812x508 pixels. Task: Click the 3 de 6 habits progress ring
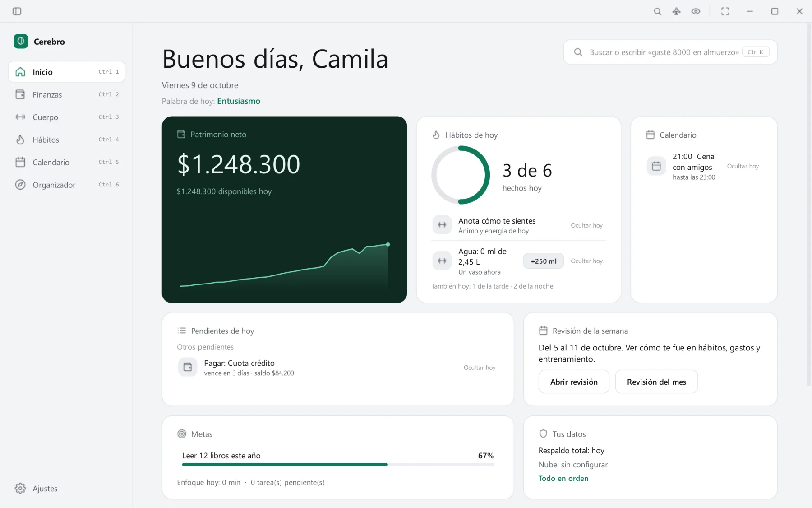point(461,175)
